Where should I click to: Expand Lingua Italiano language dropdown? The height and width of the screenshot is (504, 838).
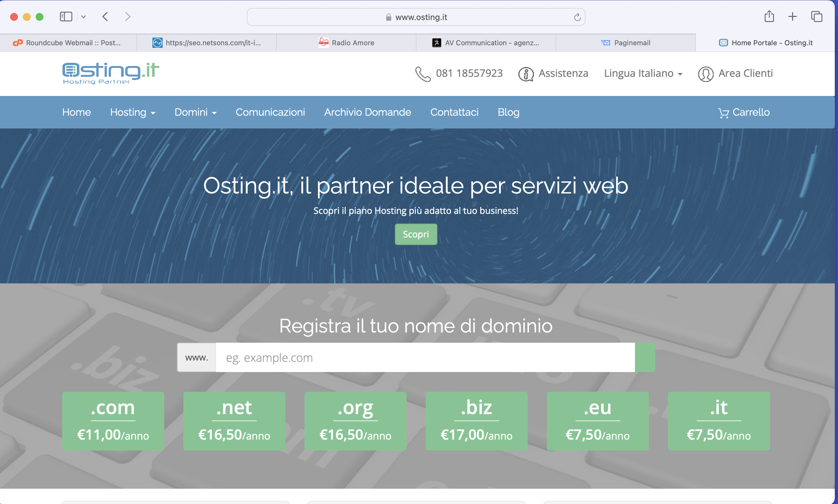[643, 73]
